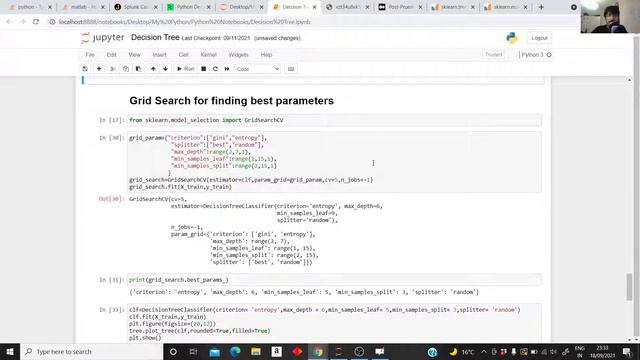Open the File menu
This screenshot has height=360, width=640.
(x=90, y=55)
